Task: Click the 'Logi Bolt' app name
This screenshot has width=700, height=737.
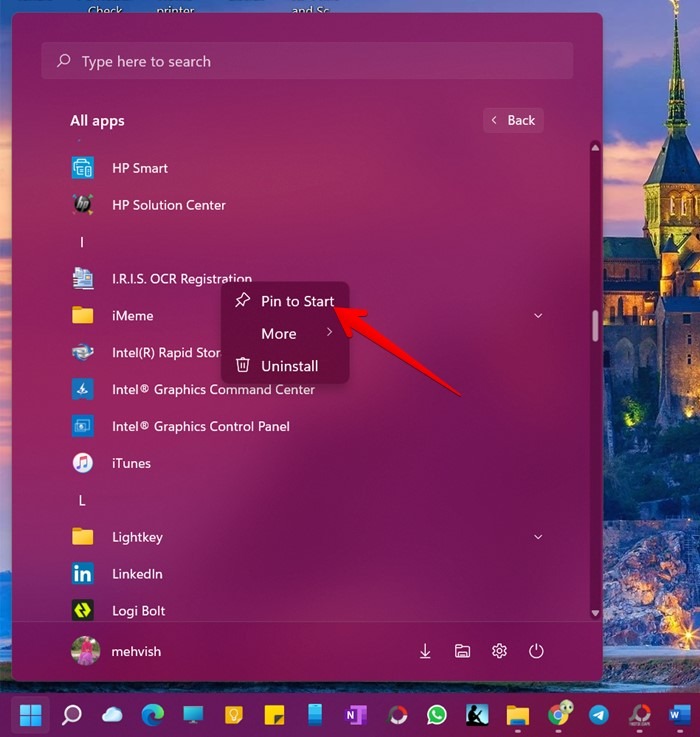Action: pyautogui.click(x=139, y=611)
